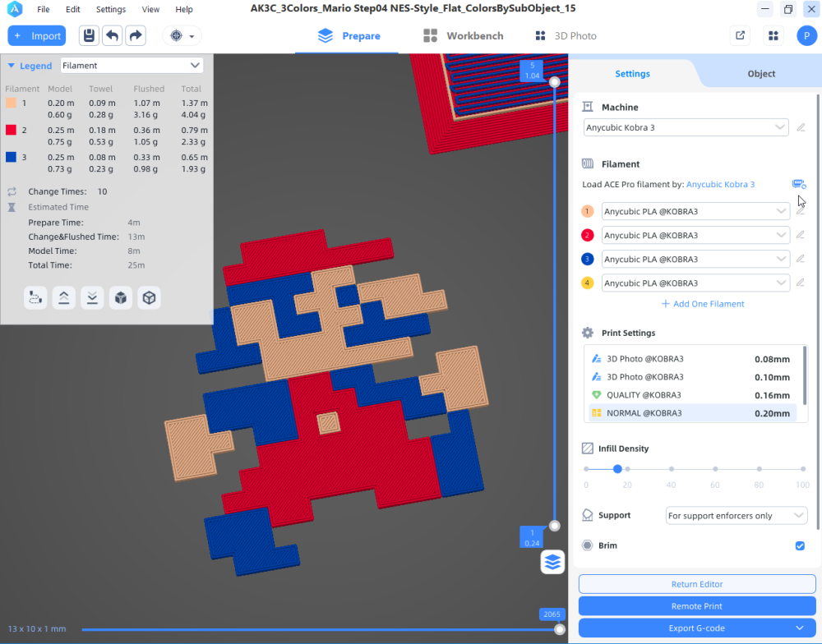Click the Print Settings gear icon
The height and width of the screenshot is (644, 822).
pos(588,333)
